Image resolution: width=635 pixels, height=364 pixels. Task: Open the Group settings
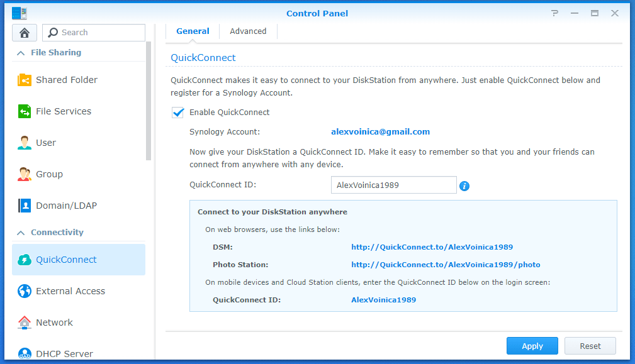[49, 174]
